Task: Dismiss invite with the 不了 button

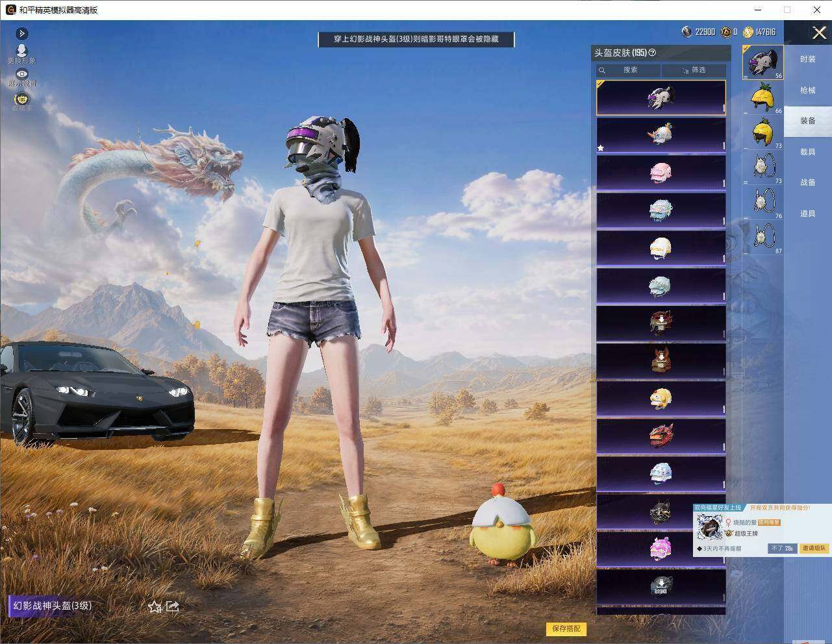Action: (783, 549)
